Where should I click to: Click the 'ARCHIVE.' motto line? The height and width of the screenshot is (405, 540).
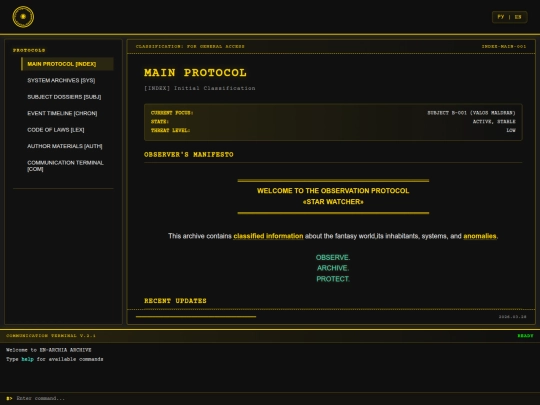pos(333,268)
